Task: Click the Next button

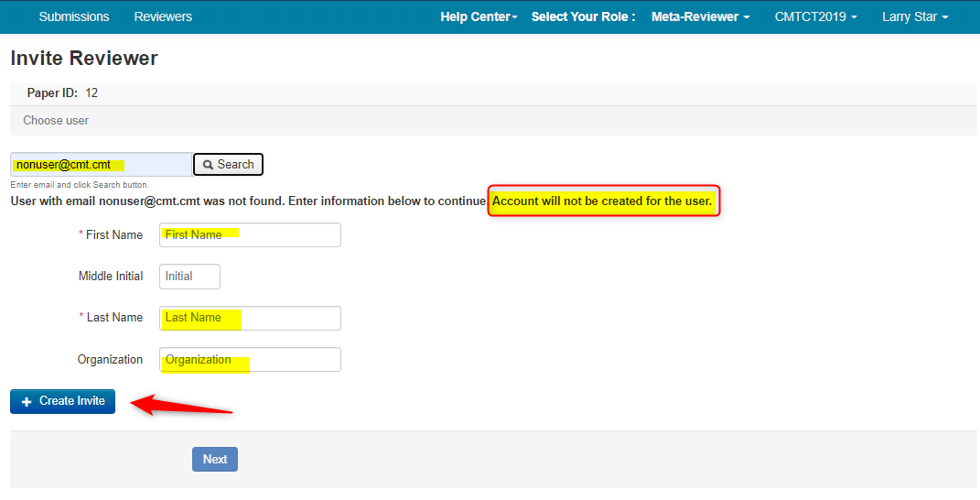Action: (215, 460)
